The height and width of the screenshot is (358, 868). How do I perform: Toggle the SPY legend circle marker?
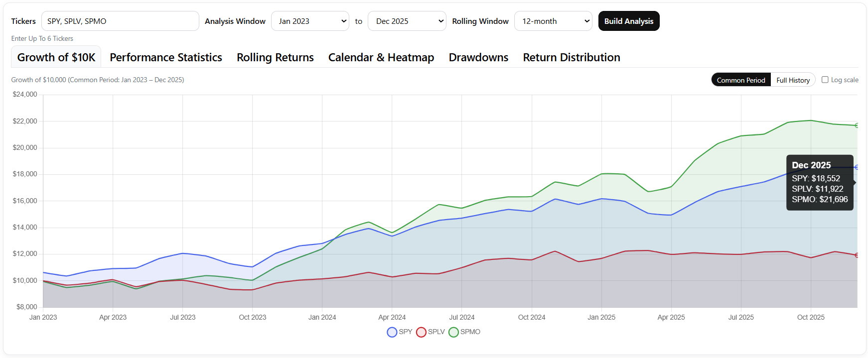pyautogui.click(x=392, y=332)
